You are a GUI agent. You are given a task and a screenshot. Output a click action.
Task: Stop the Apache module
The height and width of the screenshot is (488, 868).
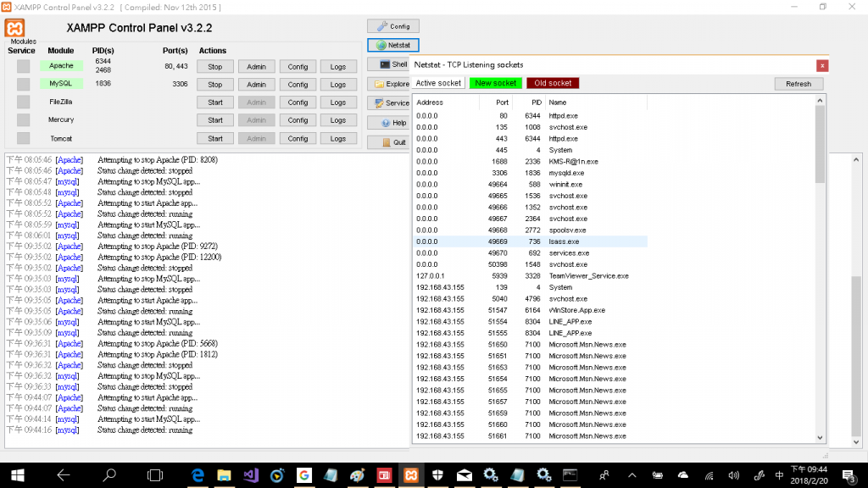tap(214, 66)
